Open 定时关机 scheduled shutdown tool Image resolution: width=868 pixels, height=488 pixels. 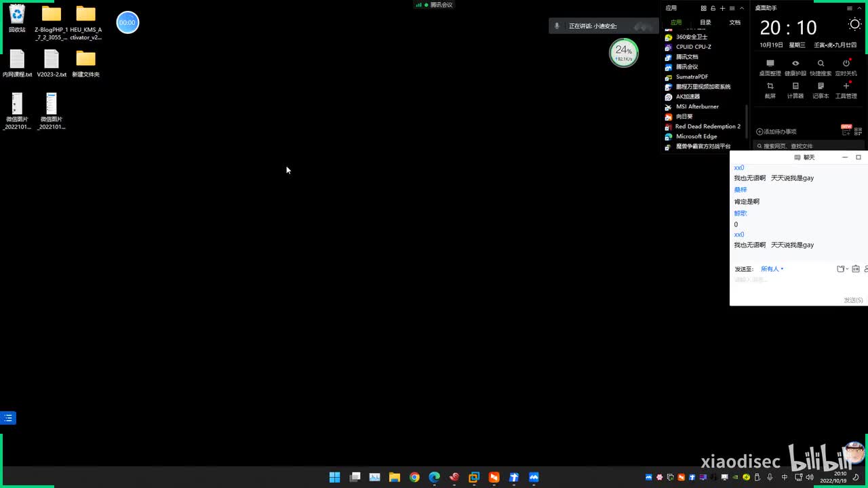846,67
